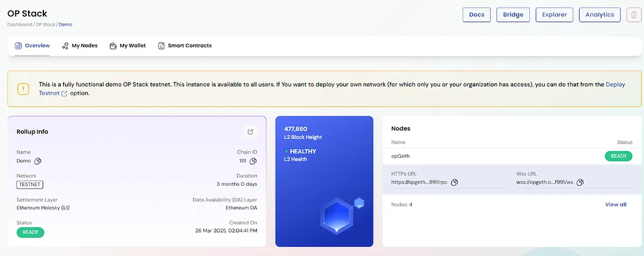Click the wss://opgeth.o...f991/ws URL text
Screen dimensions: 644x256
click(x=545, y=182)
